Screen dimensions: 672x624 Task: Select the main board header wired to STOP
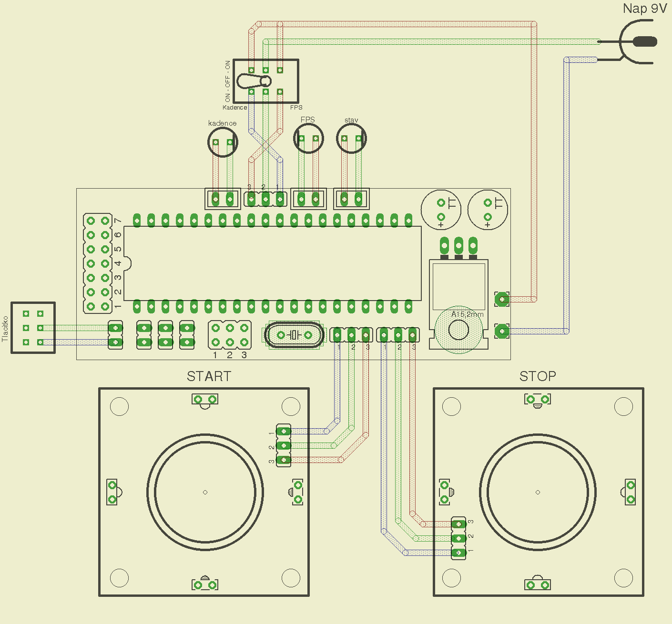398,335
